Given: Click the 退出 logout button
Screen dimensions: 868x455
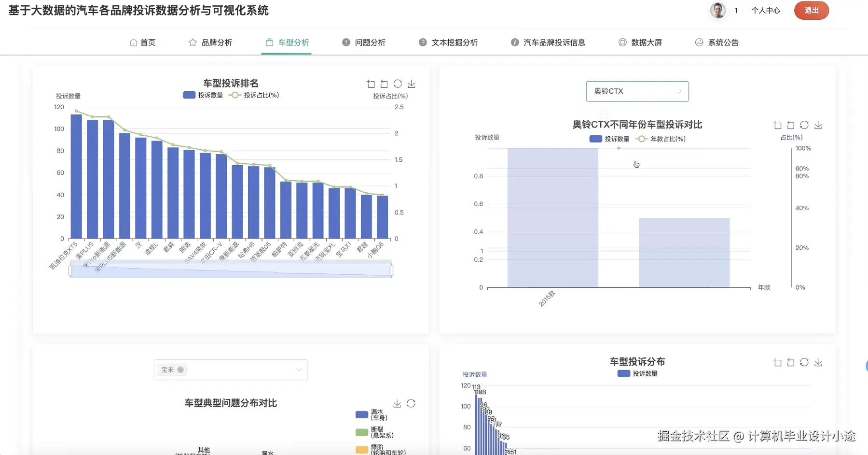Looking at the screenshot, I should 811,10.
